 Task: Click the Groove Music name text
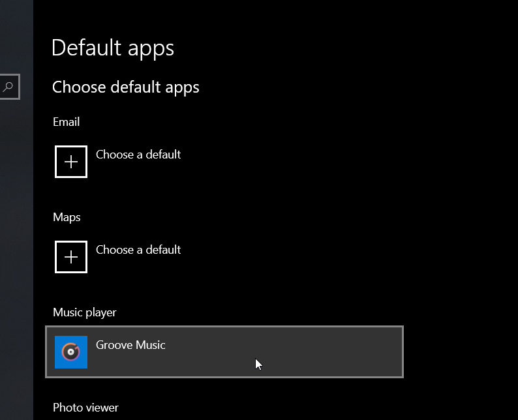click(130, 345)
